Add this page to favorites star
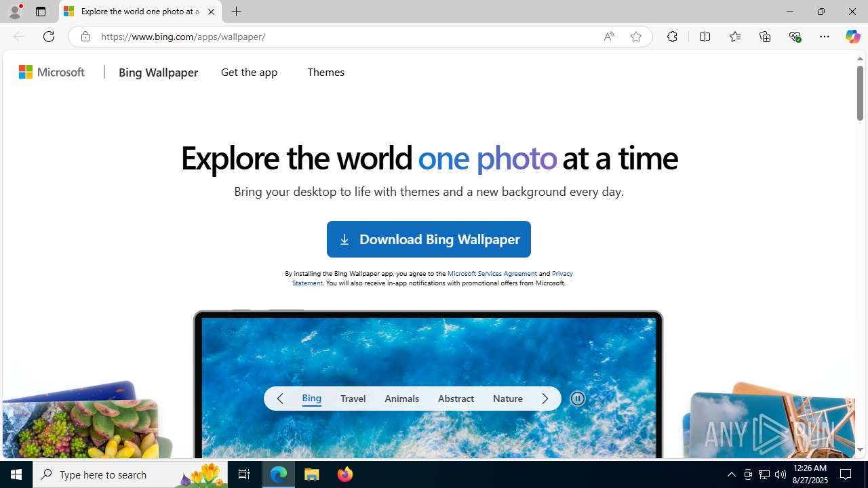 click(636, 37)
